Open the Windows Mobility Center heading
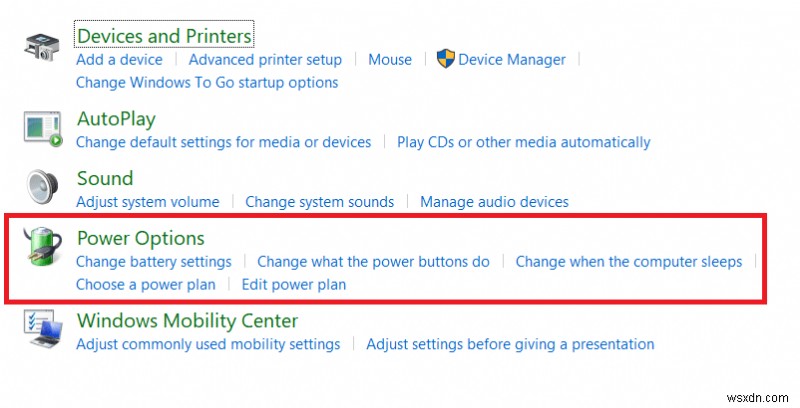800x408 pixels. [x=187, y=321]
